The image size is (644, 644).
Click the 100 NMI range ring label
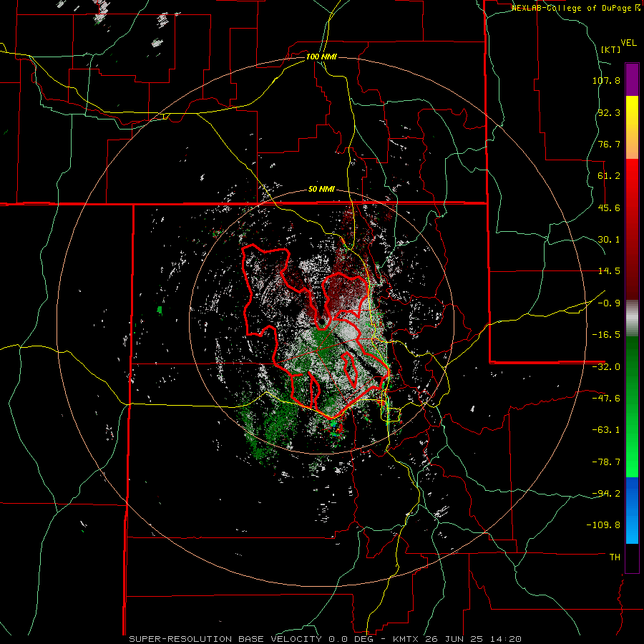(x=321, y=57)
